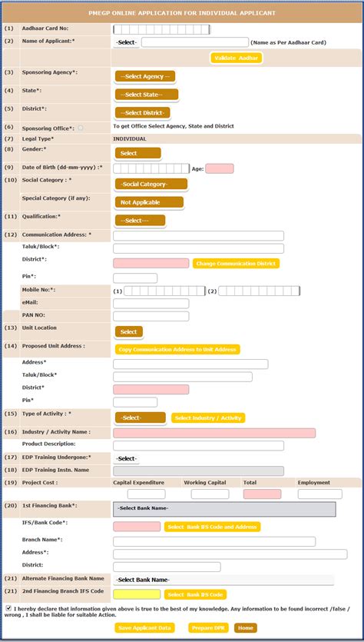364x642 pixels.
Task: Click the communication Taluk/Block field
Action: click(198, 248)
